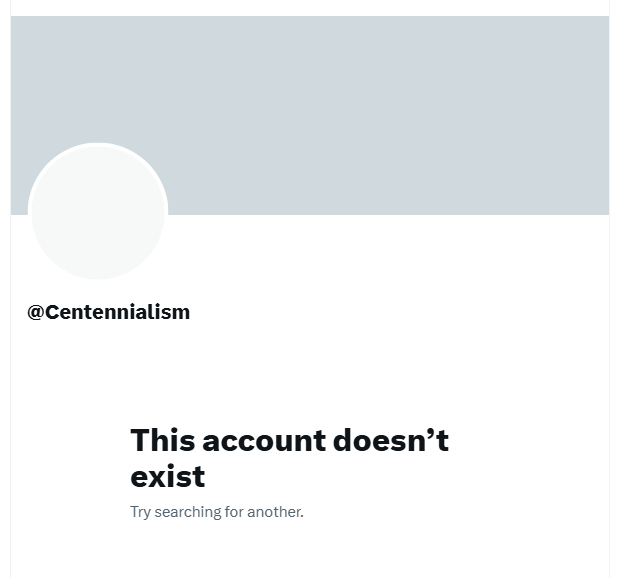Click the word "Try" in the subtext

[140, 512]
